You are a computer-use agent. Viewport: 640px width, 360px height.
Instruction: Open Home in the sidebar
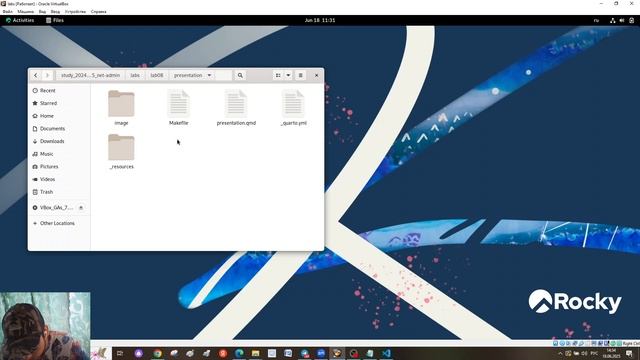59,116
